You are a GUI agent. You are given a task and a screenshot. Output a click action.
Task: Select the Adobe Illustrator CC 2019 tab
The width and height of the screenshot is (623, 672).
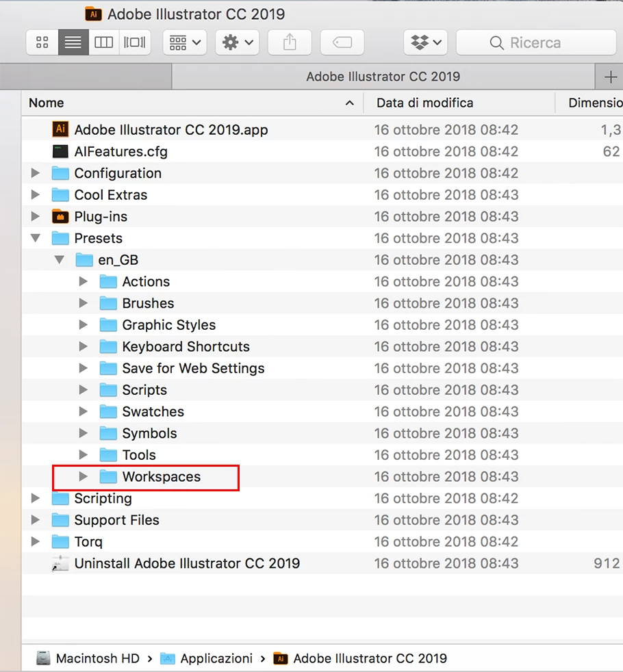point(383,77)
